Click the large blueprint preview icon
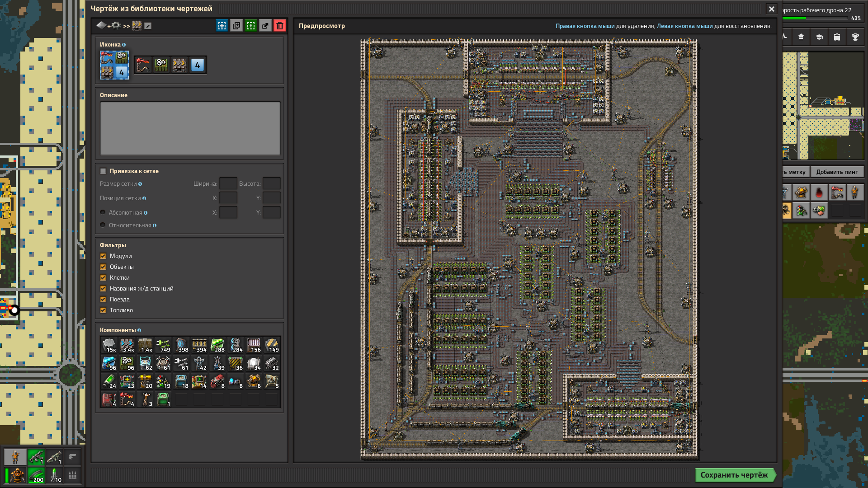The width and height of the screenshot is (868, 488). click(114, 65)
